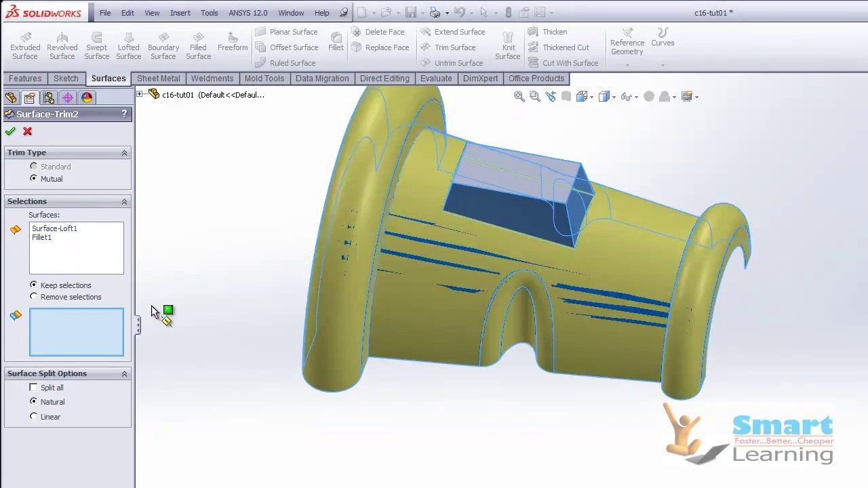Open the ANSYS 12.0 menu

pos(248,13)
